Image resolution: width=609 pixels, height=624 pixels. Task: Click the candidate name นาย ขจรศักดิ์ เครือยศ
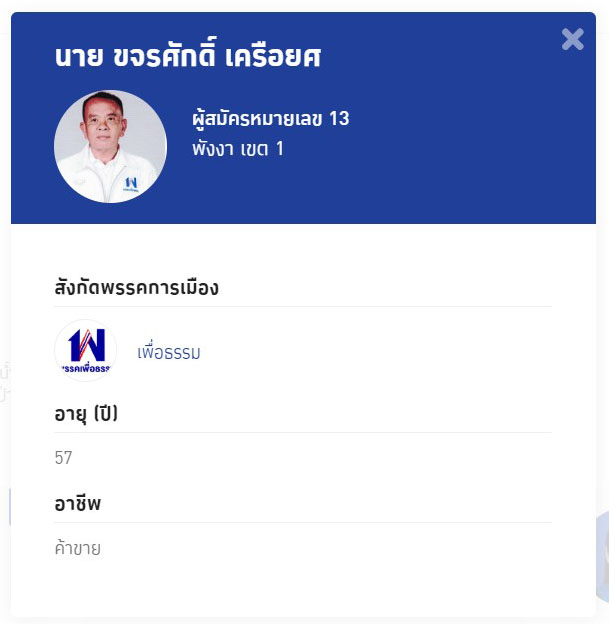187,57
